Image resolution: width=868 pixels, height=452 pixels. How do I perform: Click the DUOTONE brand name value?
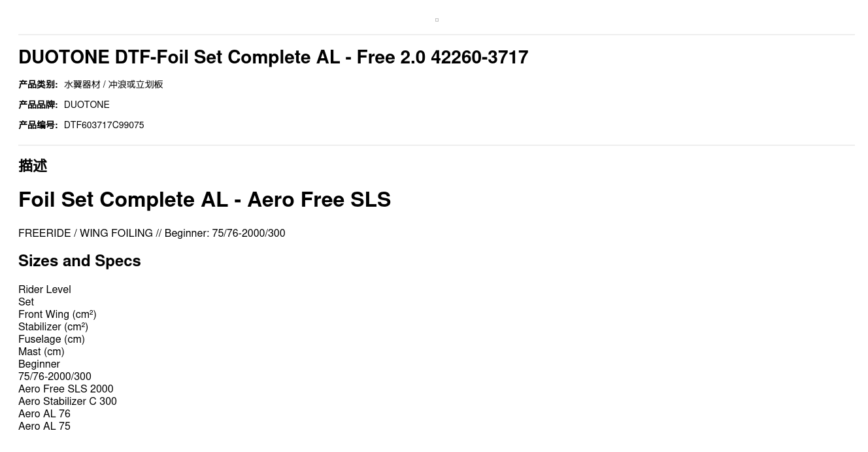[x=87, y=105]
